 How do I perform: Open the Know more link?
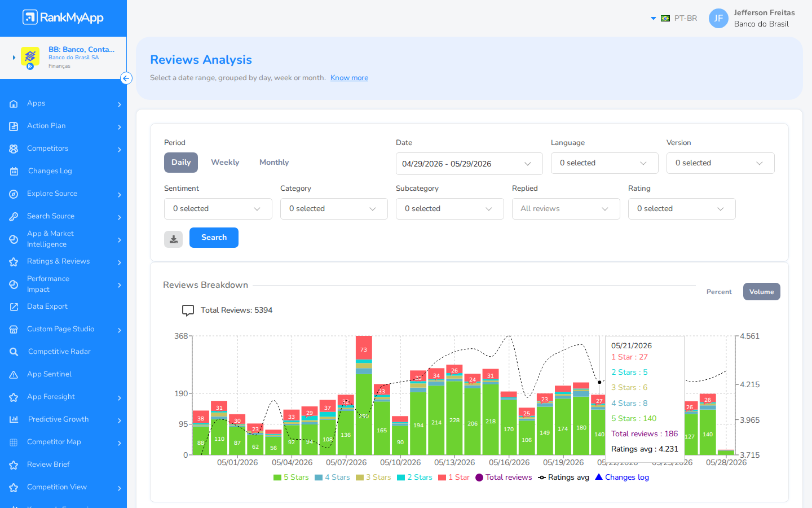click(x=349, y=78)
